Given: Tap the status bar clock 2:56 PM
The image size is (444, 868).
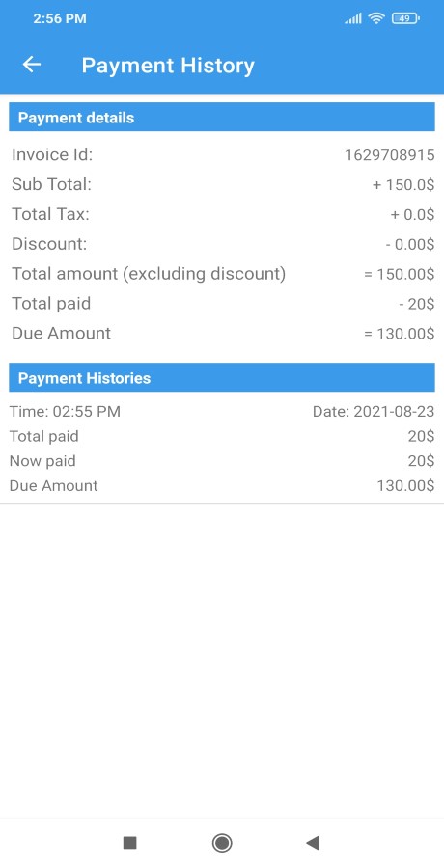Looking at the screenshot, I should 60,18.
